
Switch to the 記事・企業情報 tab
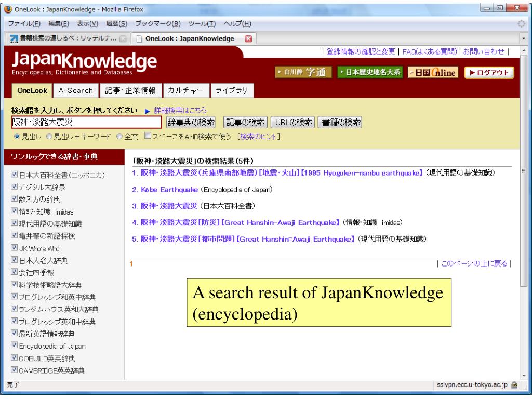click(130, 90)
